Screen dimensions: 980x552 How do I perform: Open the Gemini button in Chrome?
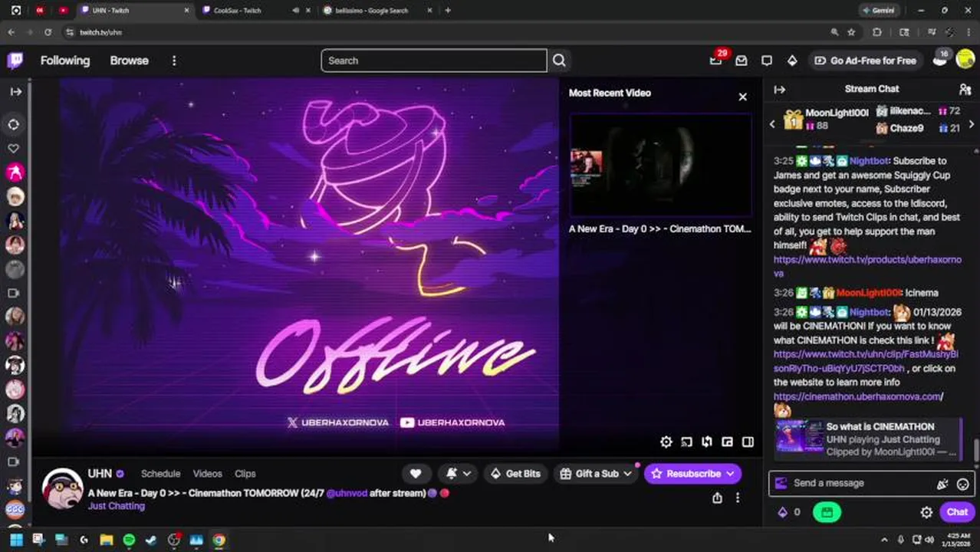pos(878,11)
